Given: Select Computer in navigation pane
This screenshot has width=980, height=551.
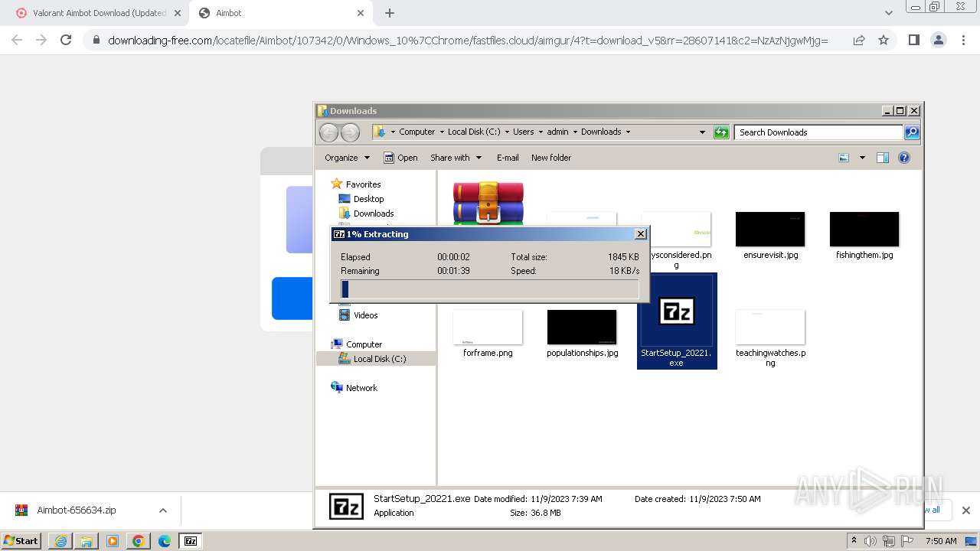Looking at the screenshot, I should pos(364,344).
